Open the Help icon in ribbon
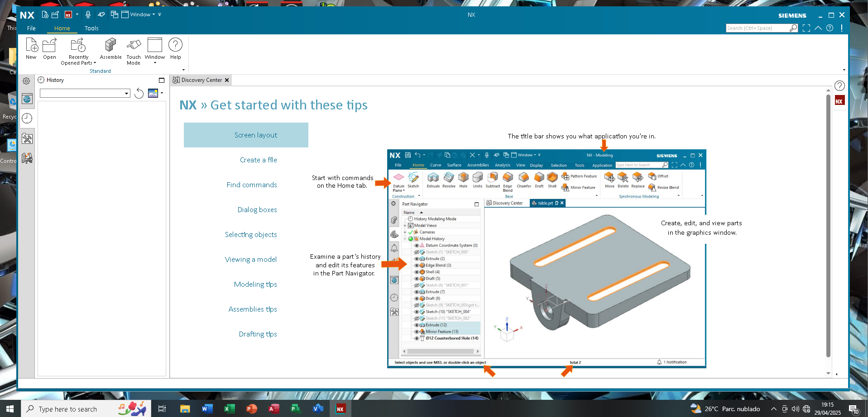 (x=175, y=48)
